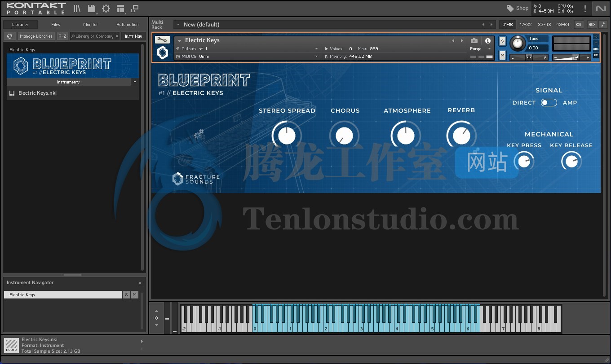This screenshot has height=364, width=611.
Task: Open the Files save/load menu icon
Action: 92,9
